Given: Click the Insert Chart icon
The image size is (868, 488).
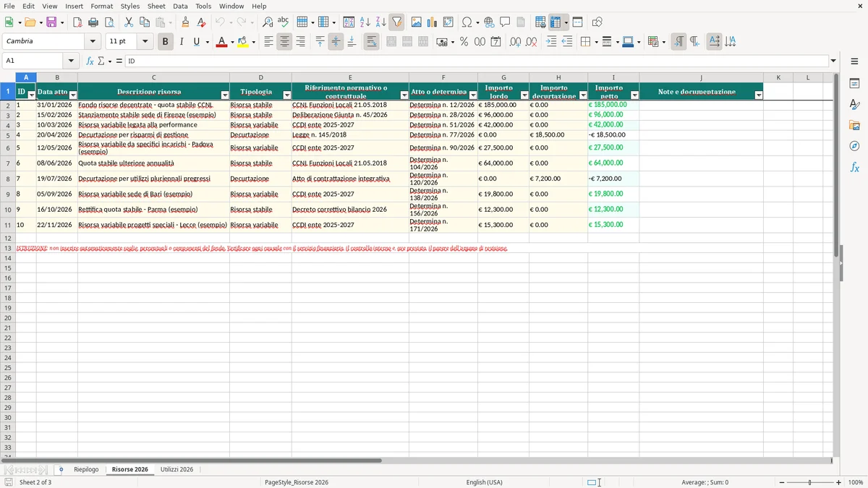Looking at the screenshot, I should (433, 22).
